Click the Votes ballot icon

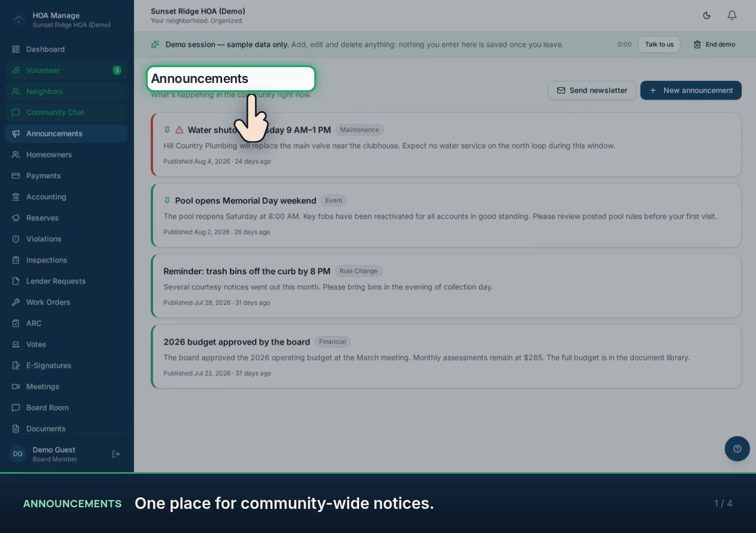click(x=16, y=344)
